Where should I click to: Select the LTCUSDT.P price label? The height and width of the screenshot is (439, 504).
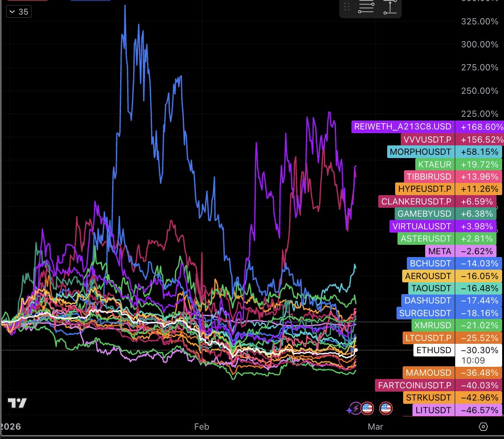428,338
